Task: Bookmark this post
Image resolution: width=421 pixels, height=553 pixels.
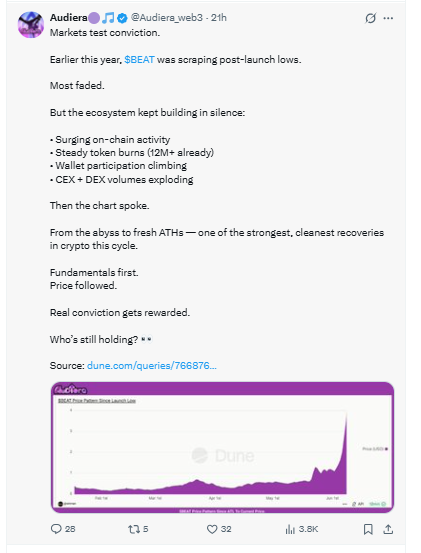Action: [368, 529]
